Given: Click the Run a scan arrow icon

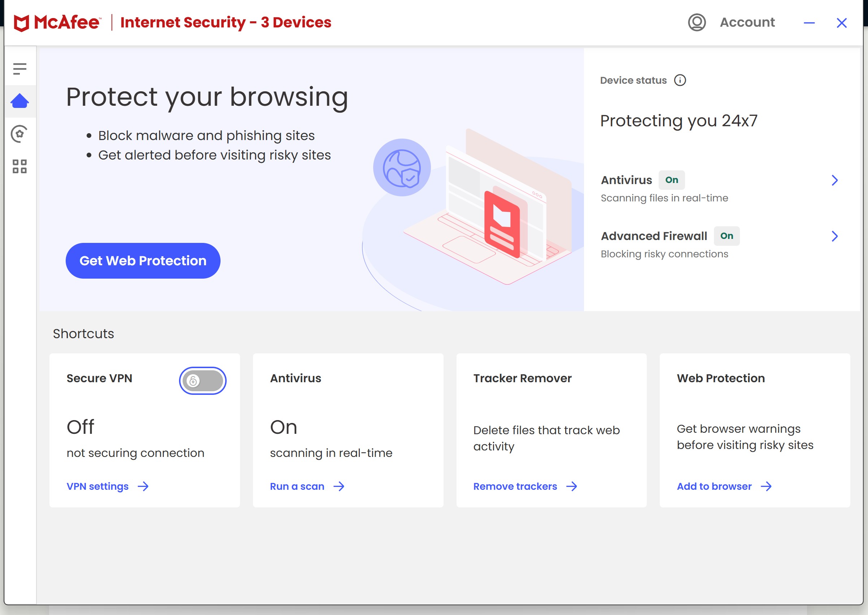Looking at the screenshot, I should pos(339,486).
